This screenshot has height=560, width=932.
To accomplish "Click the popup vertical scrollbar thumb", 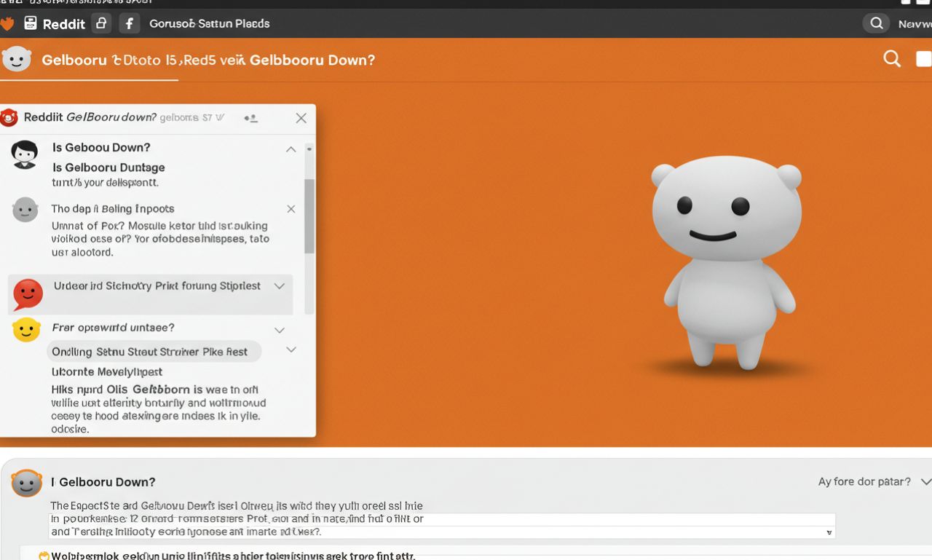I will pos(309,216).
